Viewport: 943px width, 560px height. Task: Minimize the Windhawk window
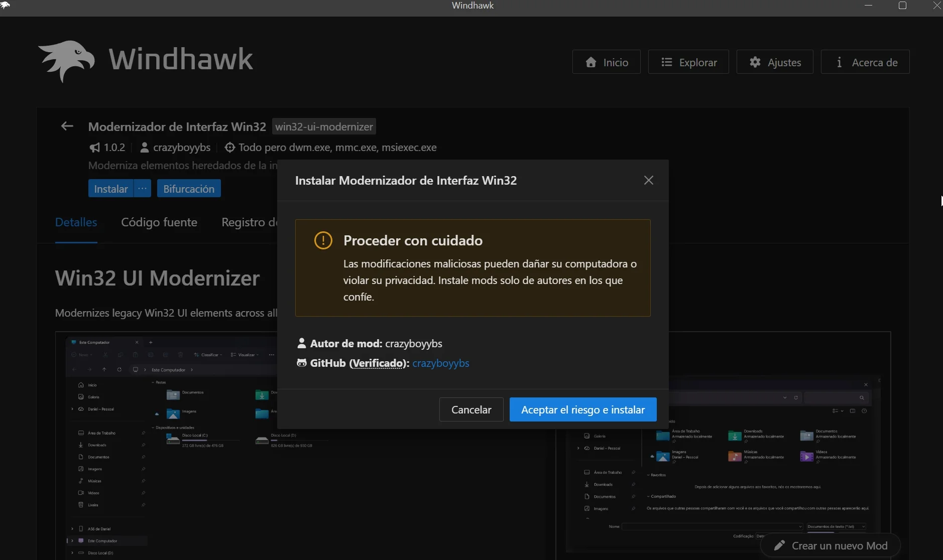[869, 6]
